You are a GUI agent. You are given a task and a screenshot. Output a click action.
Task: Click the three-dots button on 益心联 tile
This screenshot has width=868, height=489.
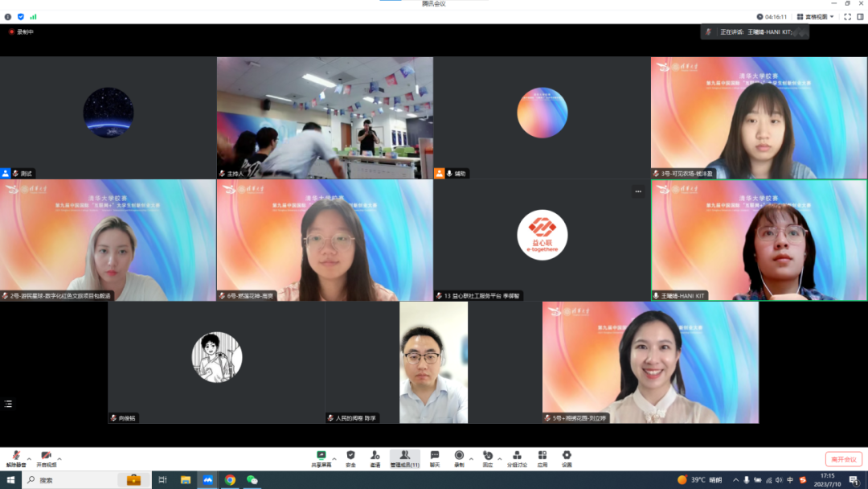(x=638, y=191)
